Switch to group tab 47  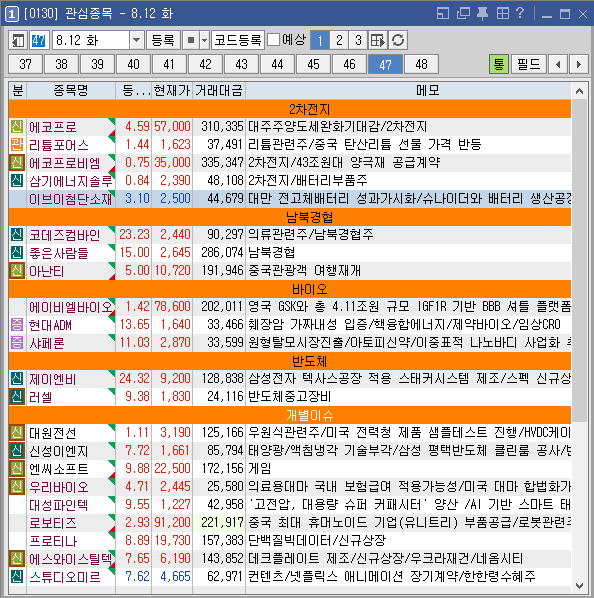[x=385, y=64]
